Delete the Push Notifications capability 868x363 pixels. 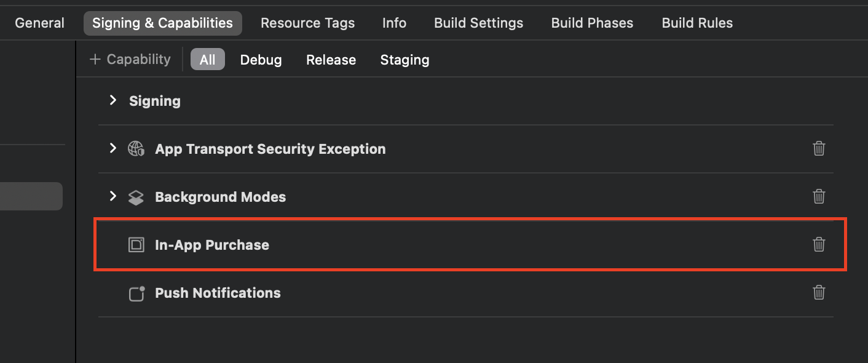pos(819,292)
